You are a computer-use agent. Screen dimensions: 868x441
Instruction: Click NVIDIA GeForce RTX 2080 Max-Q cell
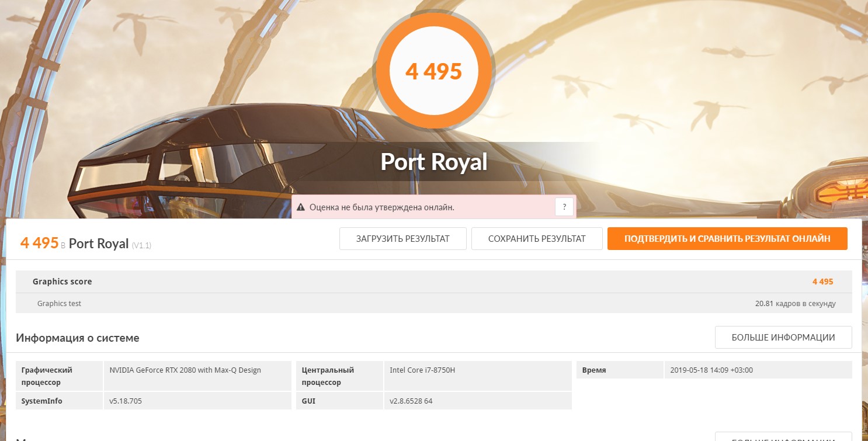coord(185,370)
